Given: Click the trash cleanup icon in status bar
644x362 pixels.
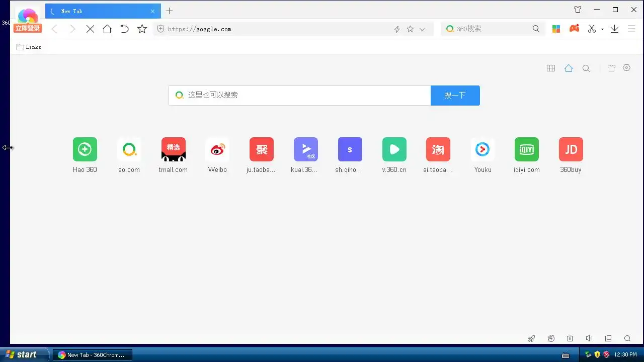Looking at the screenshot, I should [x=570, y=338].
